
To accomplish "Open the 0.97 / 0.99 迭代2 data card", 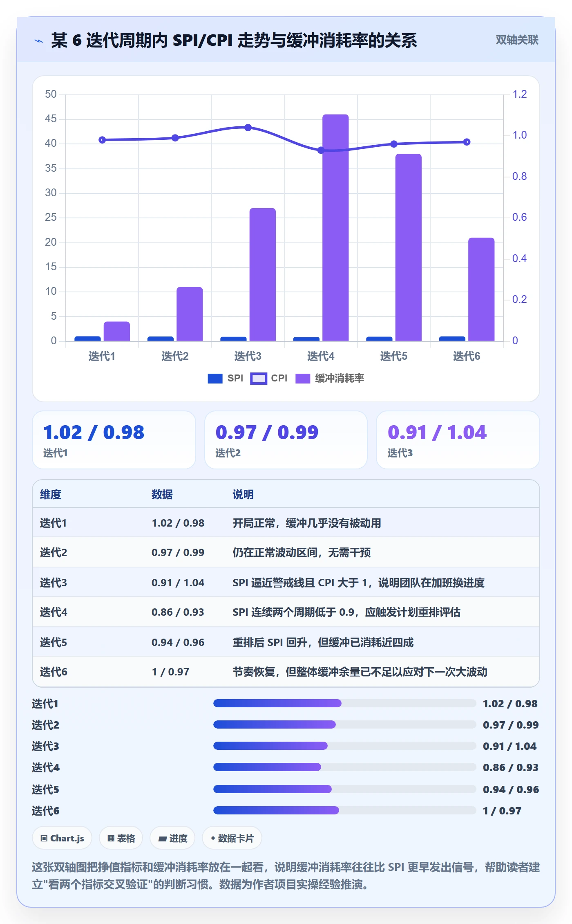I will [x=286, y=440].
